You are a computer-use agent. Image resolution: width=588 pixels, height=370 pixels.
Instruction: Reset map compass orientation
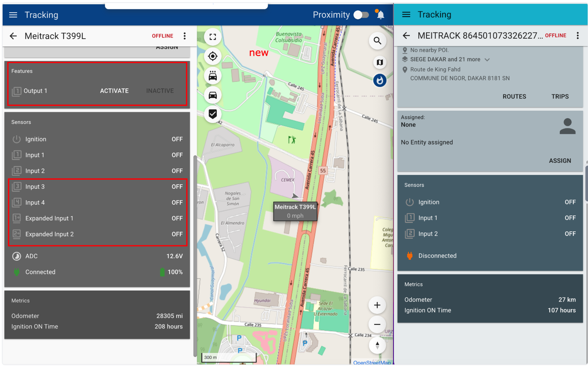click(377, 345)
